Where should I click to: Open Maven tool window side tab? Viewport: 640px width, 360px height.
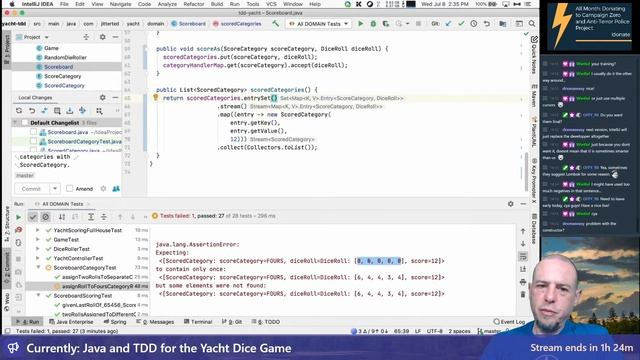coord(534,96)
